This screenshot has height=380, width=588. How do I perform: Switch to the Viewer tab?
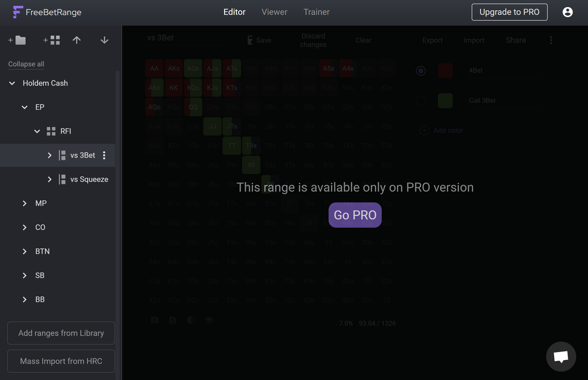point(274,12)
